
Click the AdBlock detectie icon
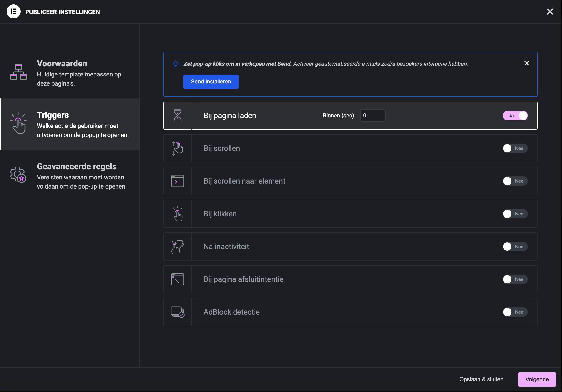click(177, 312)
